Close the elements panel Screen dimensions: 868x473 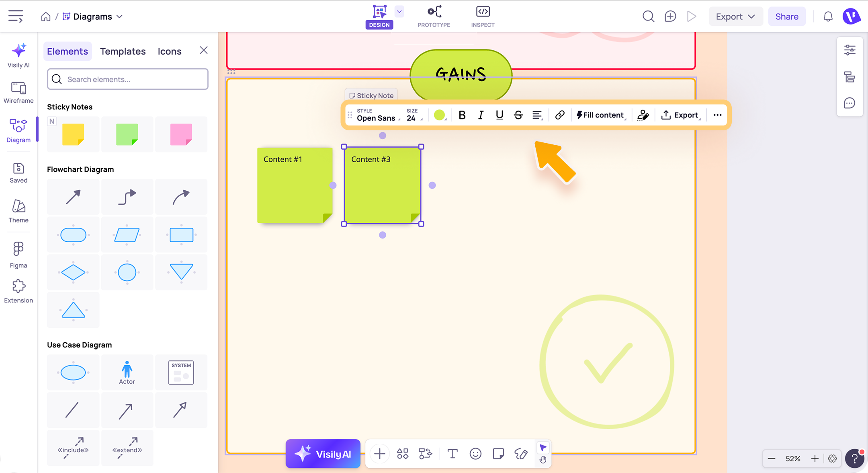(x=204, y=50)
